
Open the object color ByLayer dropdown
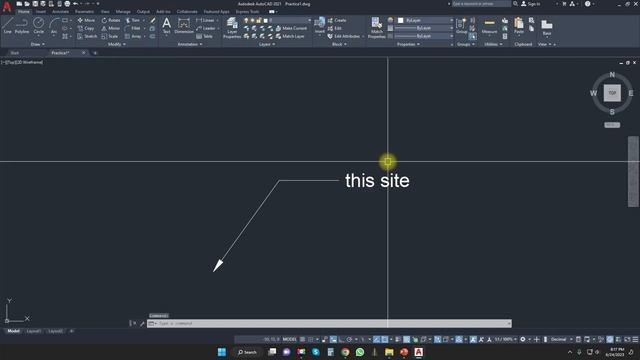pyautogui.click(x=425, y=20)
